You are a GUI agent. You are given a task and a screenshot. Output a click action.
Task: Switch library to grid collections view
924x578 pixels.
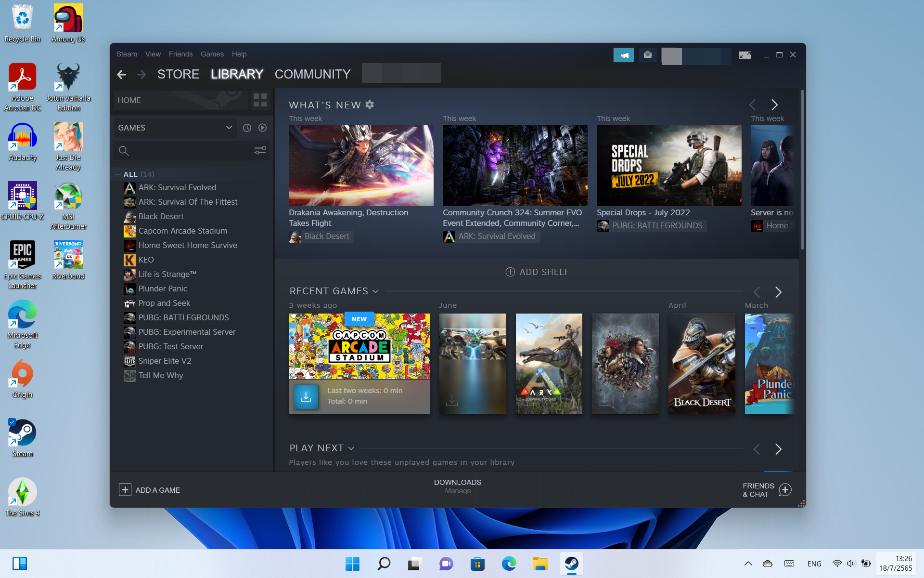pos(260,100)
